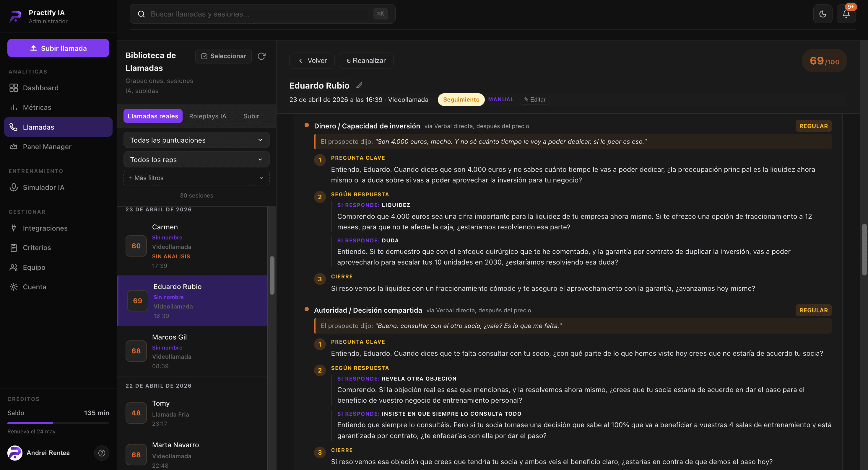Switch to the Subir tab
Image resolution: width=868 pixels, height=470 pixels.
[251, 116]
